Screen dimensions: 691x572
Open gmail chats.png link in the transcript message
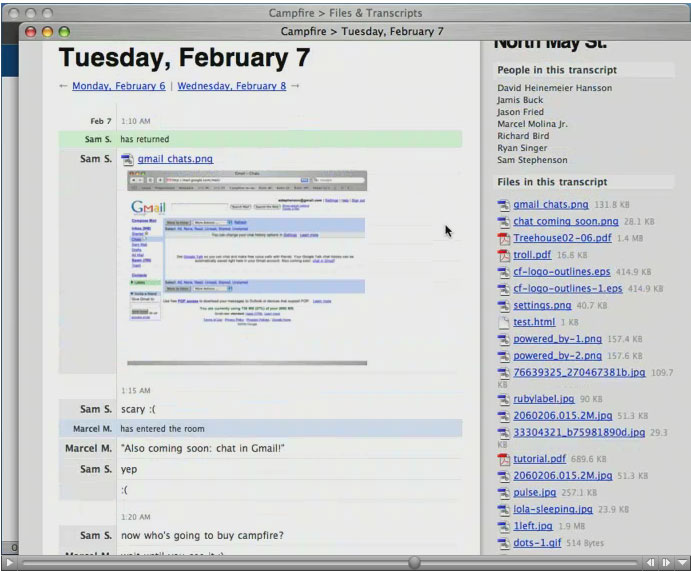(x=175, y=159)
